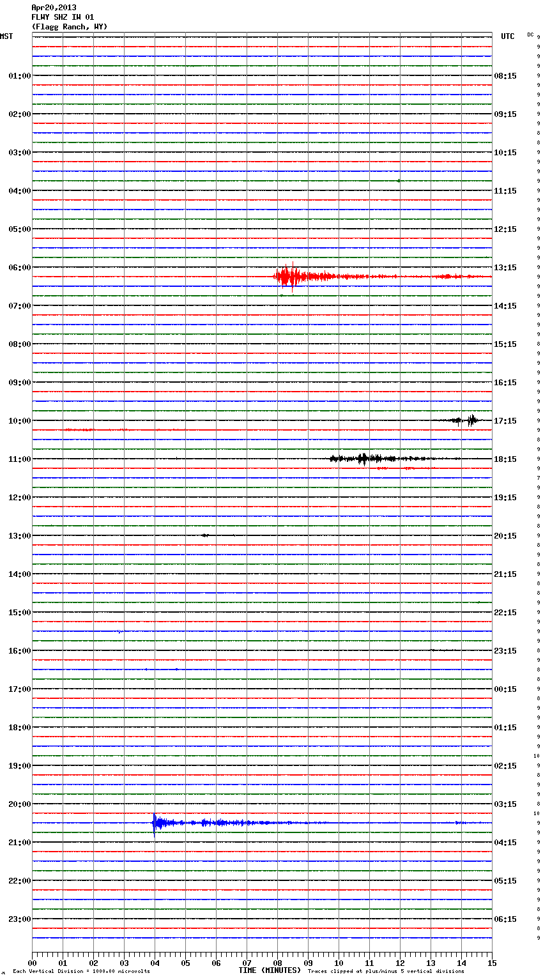Select the station code "FLWY SHZ IW 01"
Viewport: 543px width, 980px height.
pos(63,17)
